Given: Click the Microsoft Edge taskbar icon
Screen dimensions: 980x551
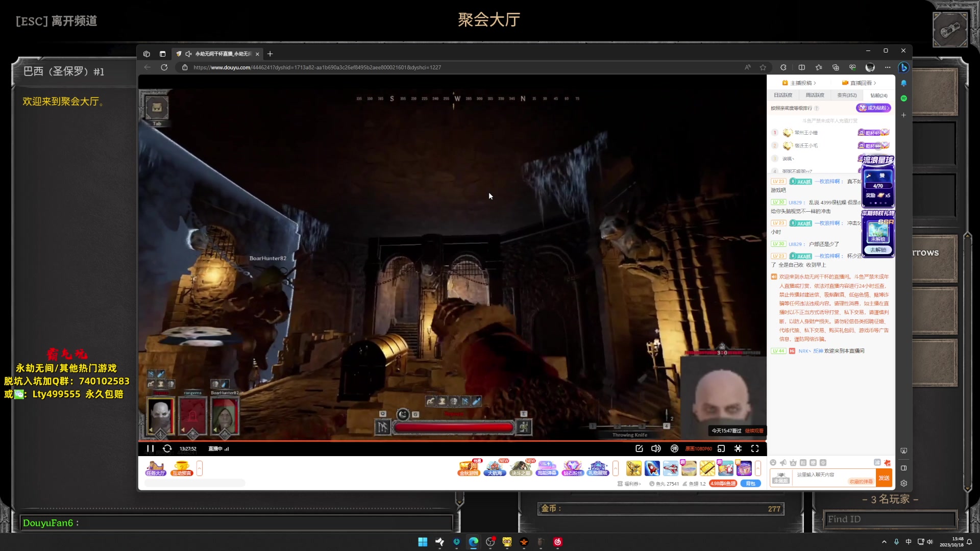Looking at the screenshot, I should (x=473, y=542).
